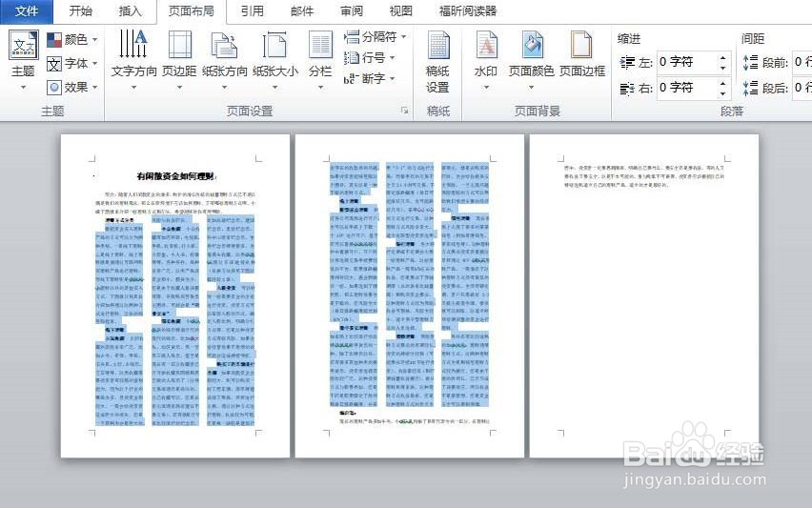The width and height of the screenshot is (812, 508).
Task: Click the 行号 line numbers icon
Action: (352, 57)
